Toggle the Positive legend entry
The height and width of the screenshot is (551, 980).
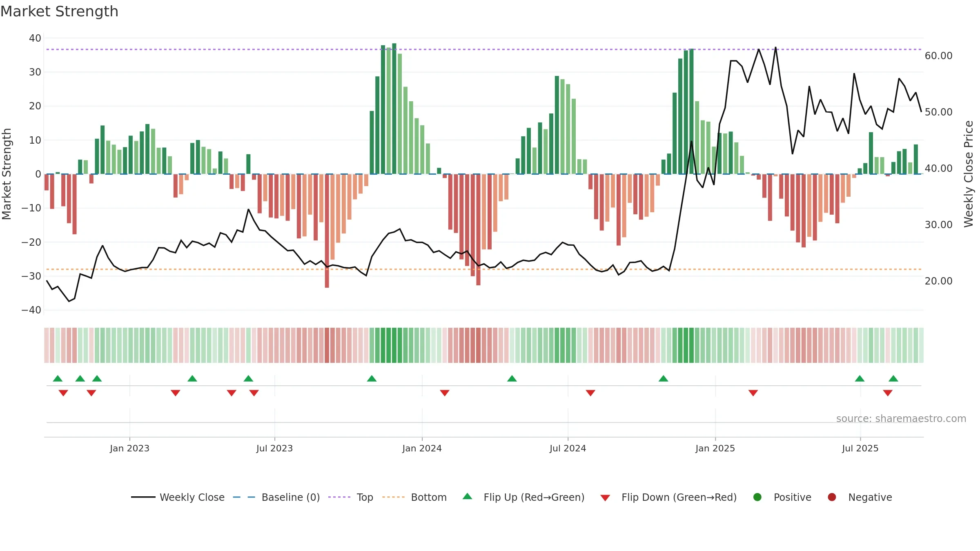pyautogui.click(x=782, y=497)
